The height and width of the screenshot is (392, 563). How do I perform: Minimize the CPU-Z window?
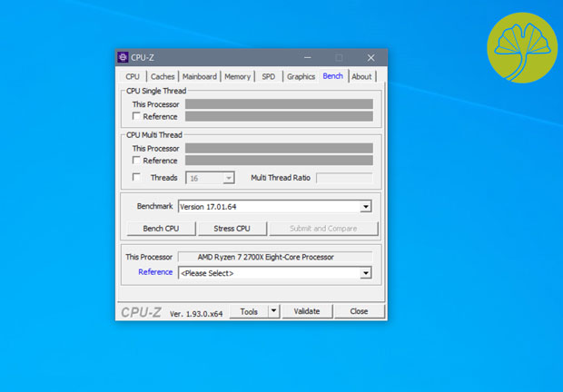click(308, 58)
